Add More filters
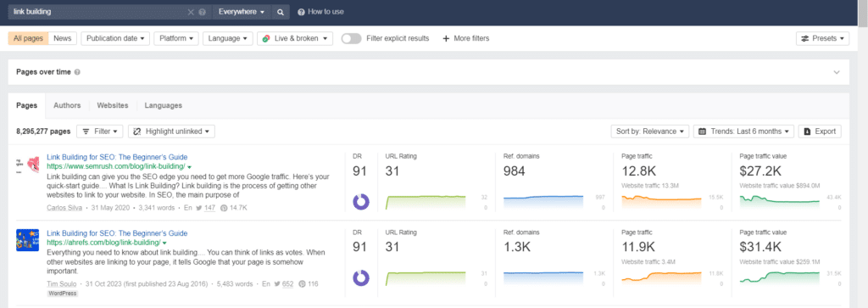This screenshot has width=868, height=308. tap(465, 38)
